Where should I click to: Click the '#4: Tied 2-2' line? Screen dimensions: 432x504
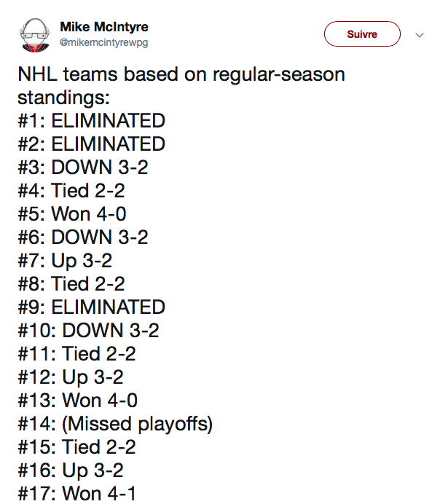tap(71, 191)
